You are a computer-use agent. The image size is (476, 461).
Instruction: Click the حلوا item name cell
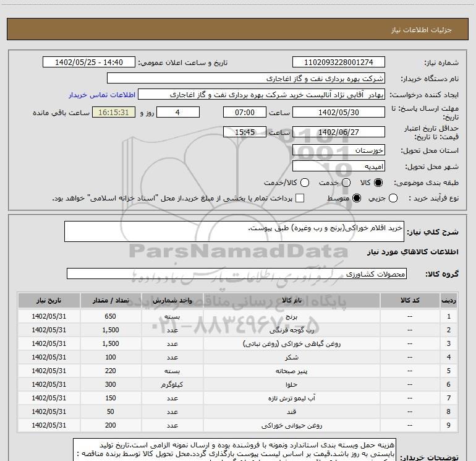click(291, 385)
